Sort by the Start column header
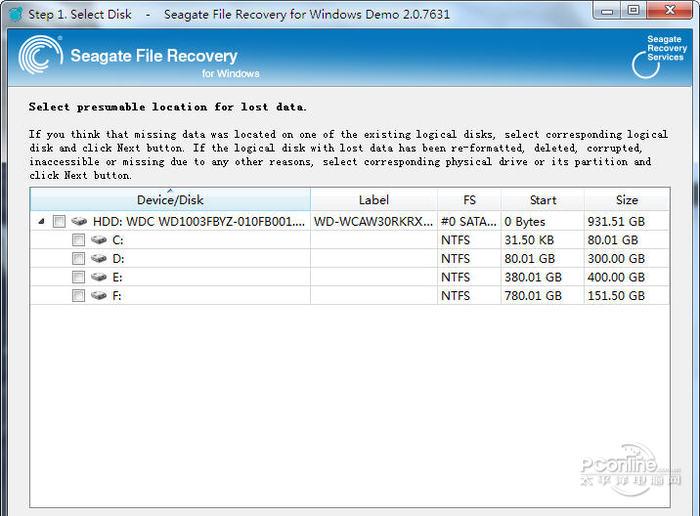This screenshot has width=700, height=516. click(x=543, y=200)
